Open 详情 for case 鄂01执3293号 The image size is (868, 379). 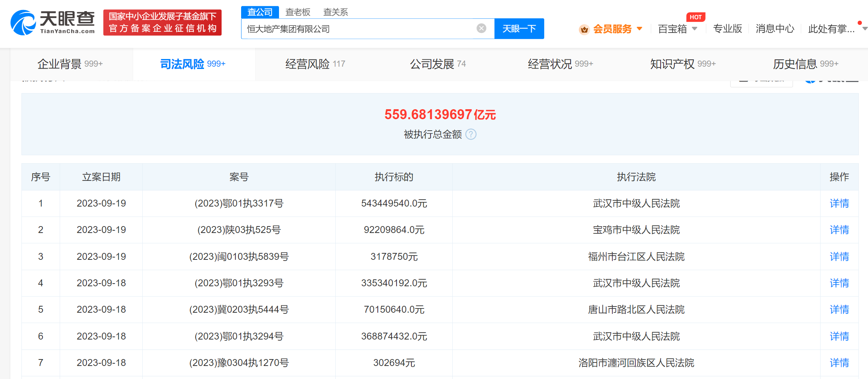[839, 283]
